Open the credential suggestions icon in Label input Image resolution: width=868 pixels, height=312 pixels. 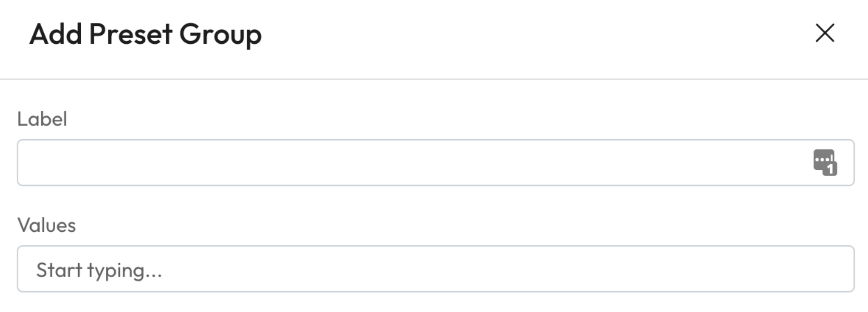[x=825, y=163]
